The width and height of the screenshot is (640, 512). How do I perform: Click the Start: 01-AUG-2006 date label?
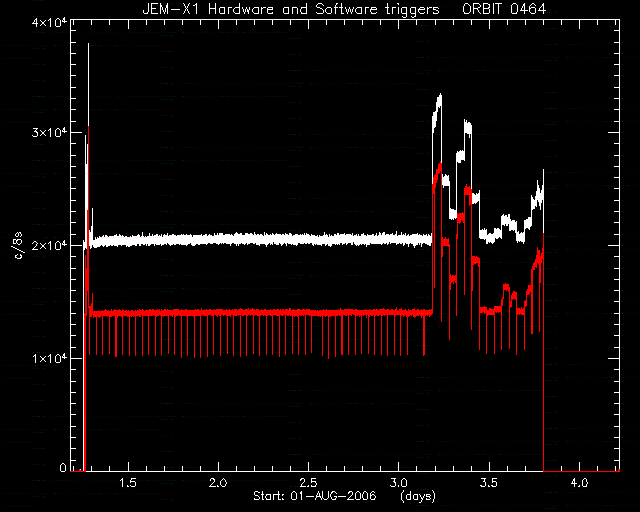point(315,496)
